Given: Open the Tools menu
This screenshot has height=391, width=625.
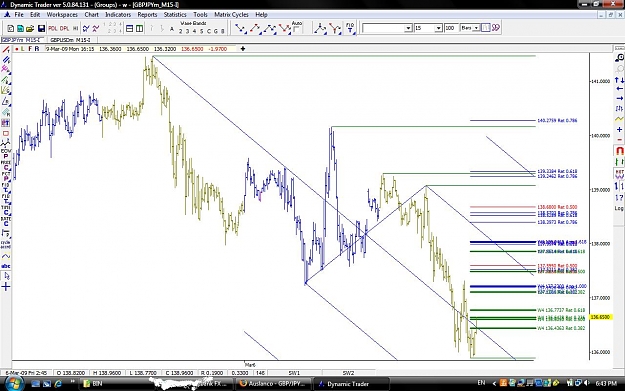Looking at the screenshot, I should 200,14.
